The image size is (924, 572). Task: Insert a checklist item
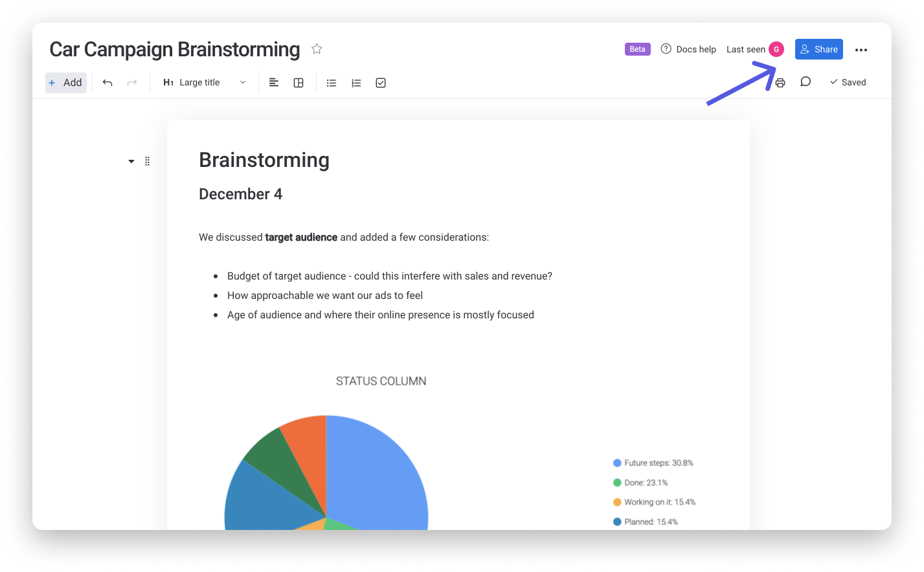[381, 83]
